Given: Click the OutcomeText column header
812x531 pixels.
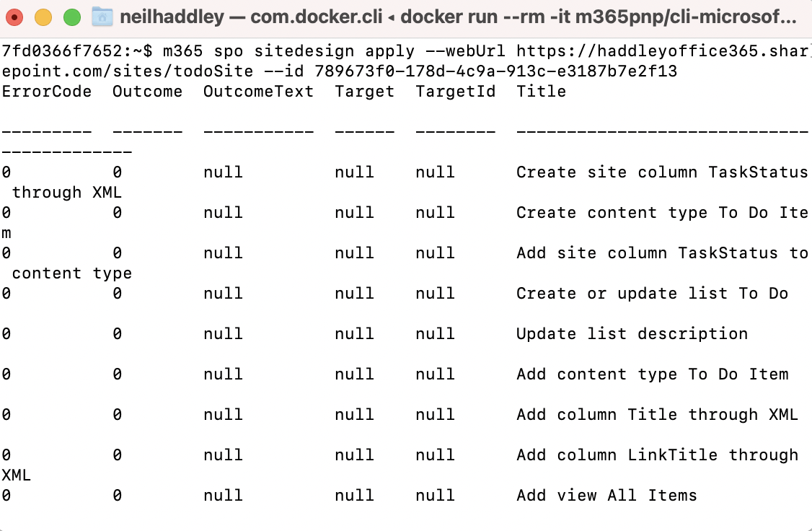Looking at the screenshot, I should pos(258,92).
